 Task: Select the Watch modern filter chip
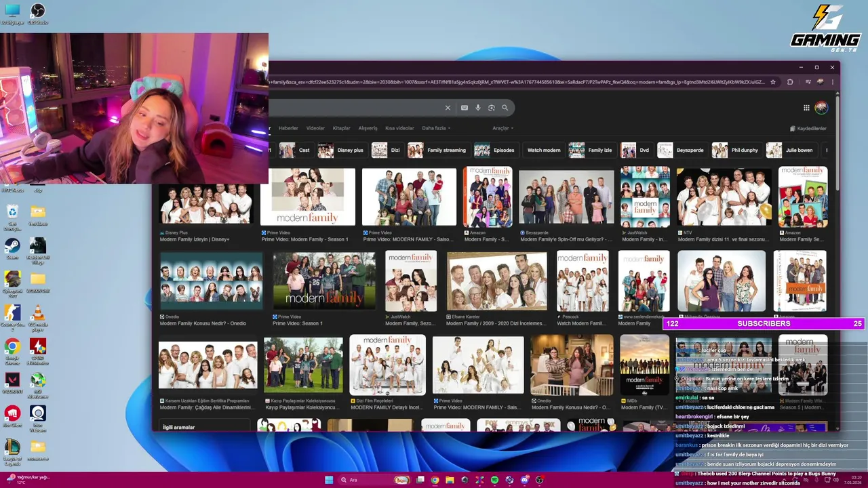point(544,150)
